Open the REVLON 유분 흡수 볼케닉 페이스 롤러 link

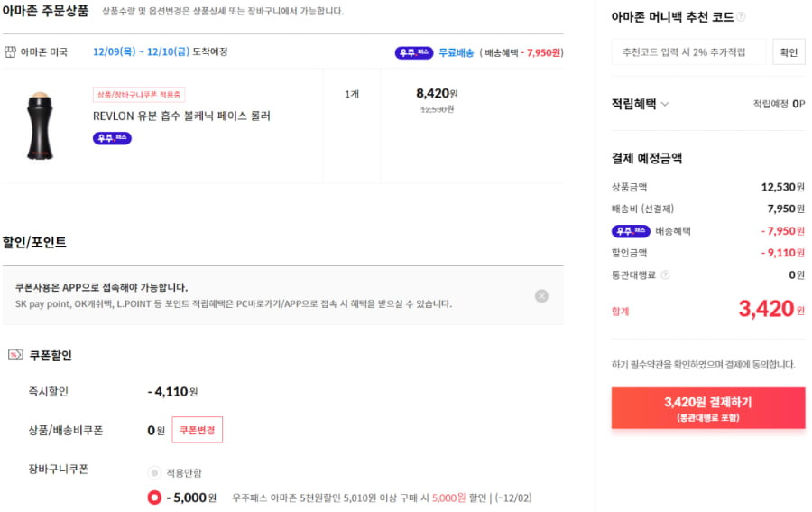tap(181, 116)
